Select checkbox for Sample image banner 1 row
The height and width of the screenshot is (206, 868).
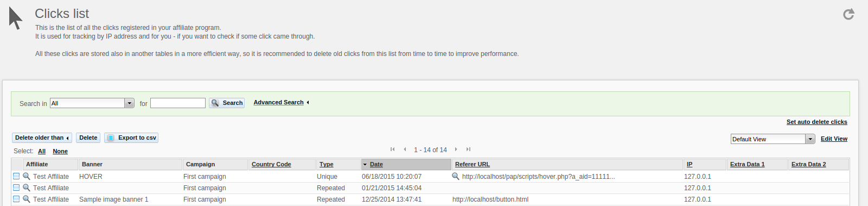click(16, 199)
